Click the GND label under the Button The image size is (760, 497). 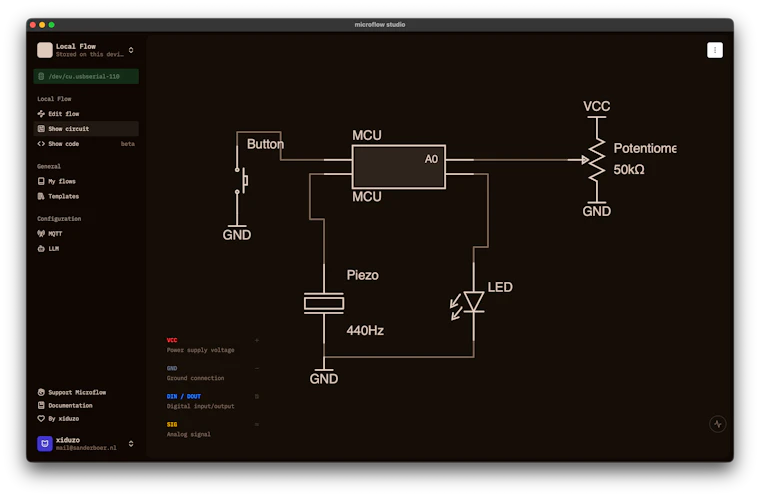[x=237, y=235]
